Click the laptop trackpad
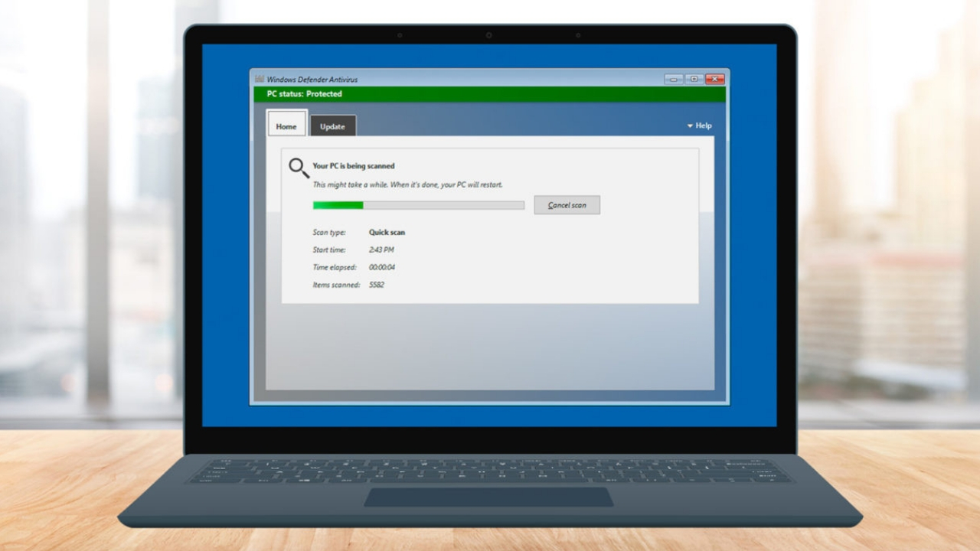The width and height of the screenshot is (980, 551). click(x=488, y=497)
